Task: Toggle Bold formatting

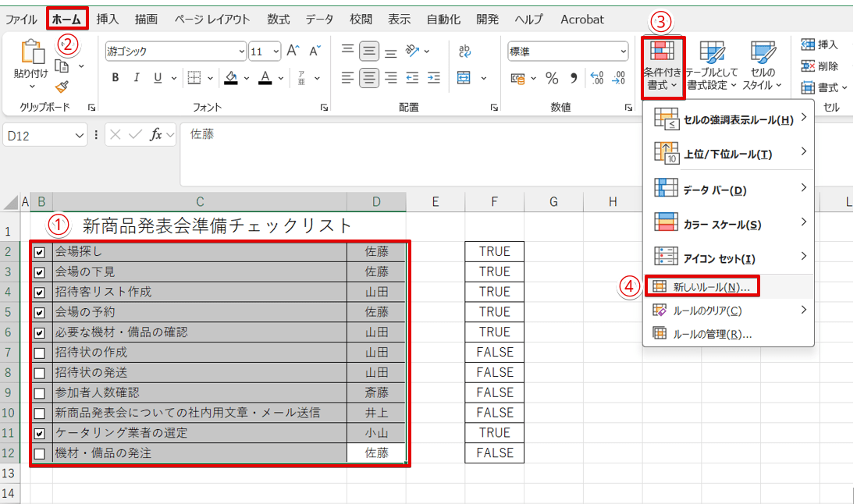Action: (x=116, y=78)
